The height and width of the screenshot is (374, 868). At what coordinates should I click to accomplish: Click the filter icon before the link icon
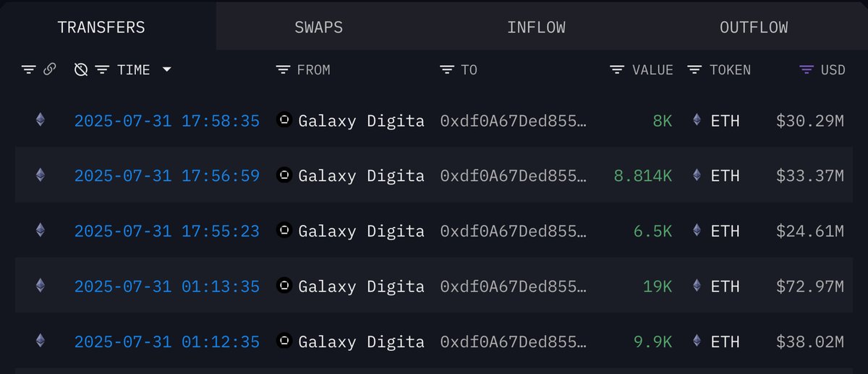point(28,69)
